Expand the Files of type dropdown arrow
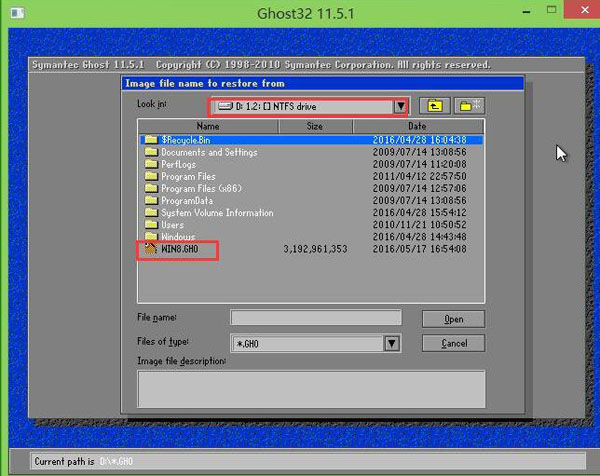 [392, 343]
